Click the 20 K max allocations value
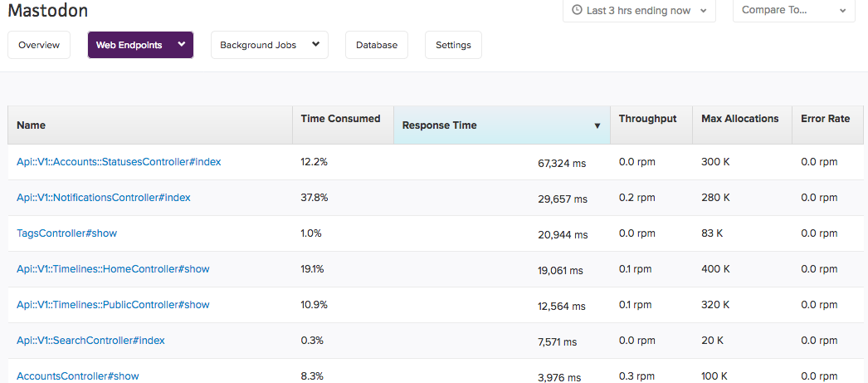Viewport: 868px width, 383px height. pos(713,341)
